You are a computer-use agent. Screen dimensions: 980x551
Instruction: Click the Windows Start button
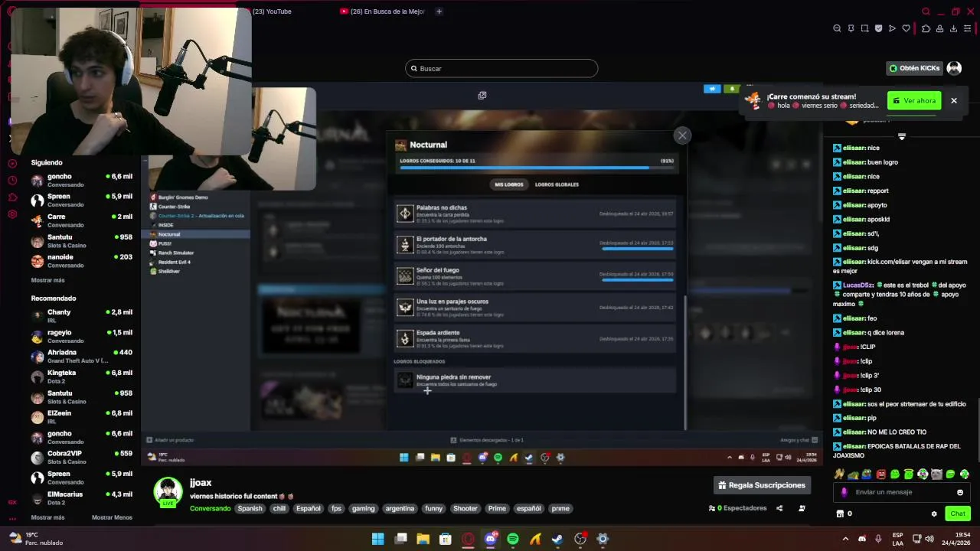[378, 539]
